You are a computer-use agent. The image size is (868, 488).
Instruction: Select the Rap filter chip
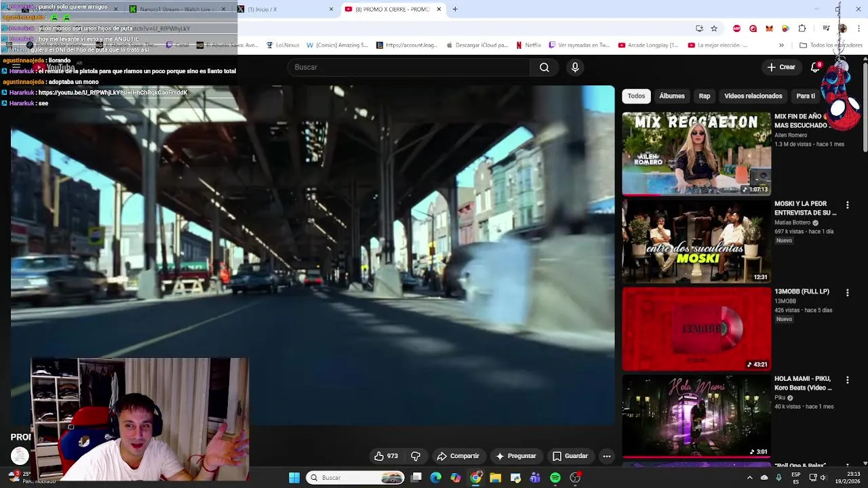tap(705, 96)
